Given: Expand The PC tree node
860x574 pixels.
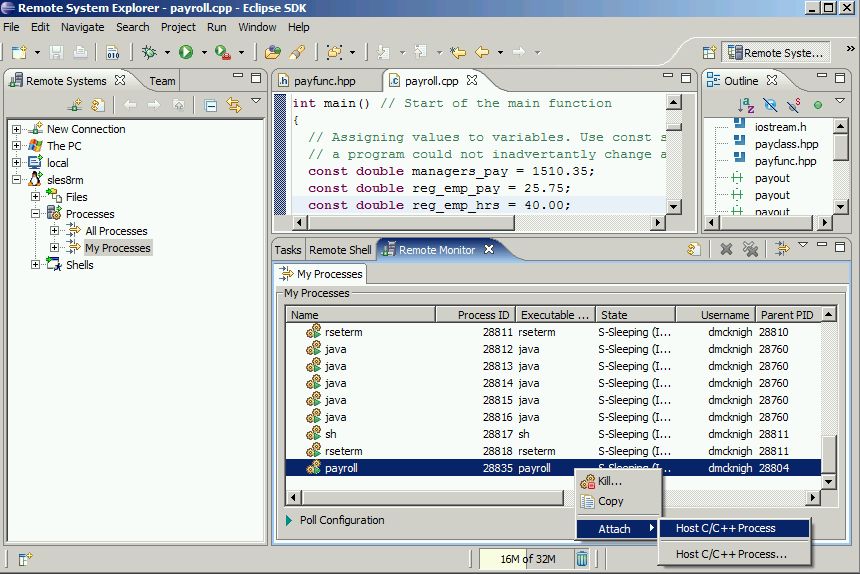Looking at the screenshot, I should [x=16, y=146].
